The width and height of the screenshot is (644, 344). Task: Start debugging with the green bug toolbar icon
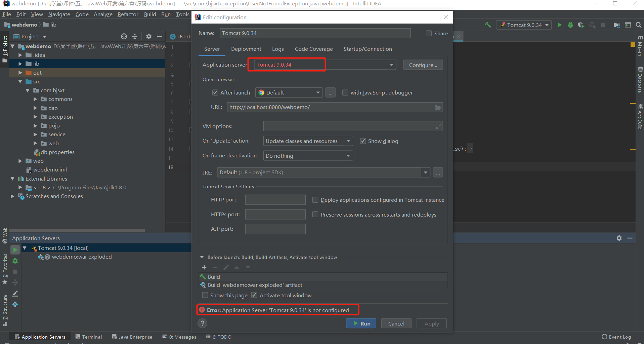pos(570,25)
